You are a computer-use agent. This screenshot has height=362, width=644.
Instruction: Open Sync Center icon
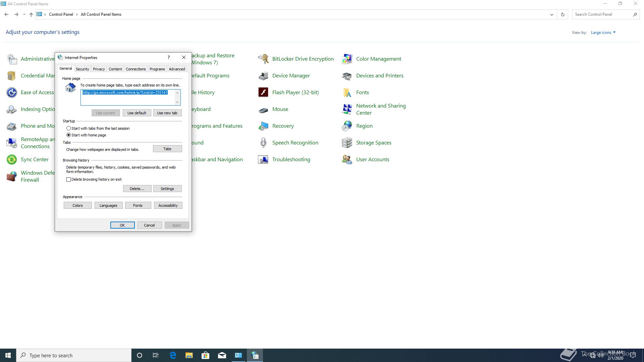[12, 160]
